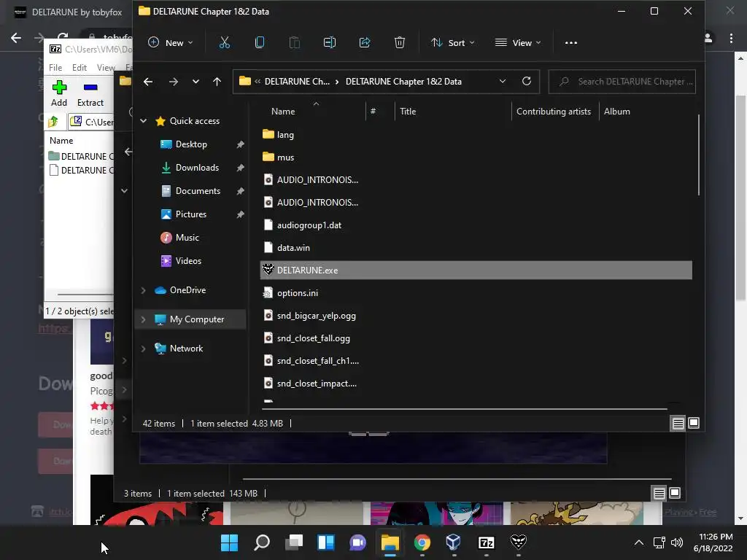Screen dimensions: 747x560
Task: Select snd_closet_fall.ogg file
Action: coord(314,338)
